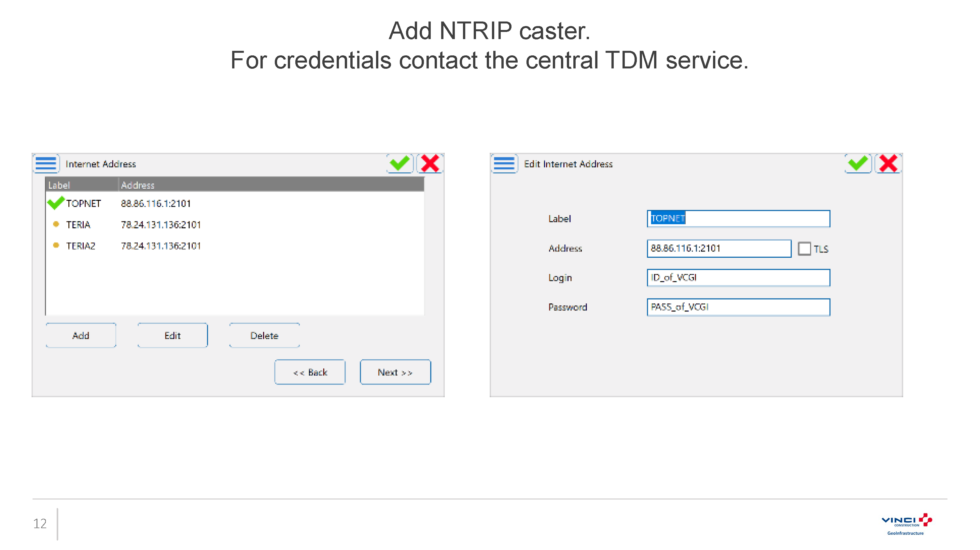980x550 pixels.
Task: Focus the Address field with 88.86.116.1:2101
Action: tap(719, 248)
